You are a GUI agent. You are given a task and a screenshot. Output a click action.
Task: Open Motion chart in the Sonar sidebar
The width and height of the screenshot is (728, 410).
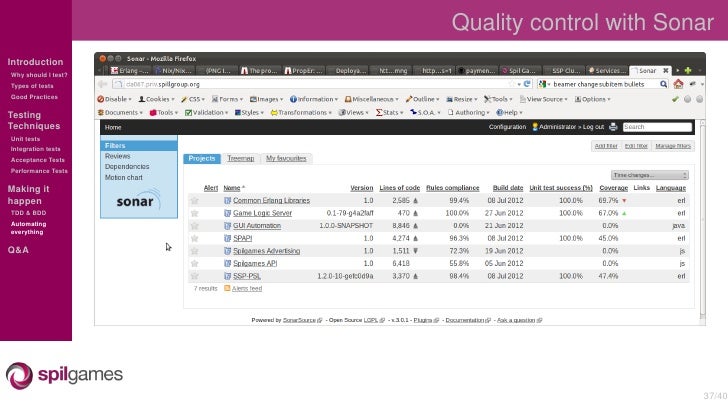point(124,177)
